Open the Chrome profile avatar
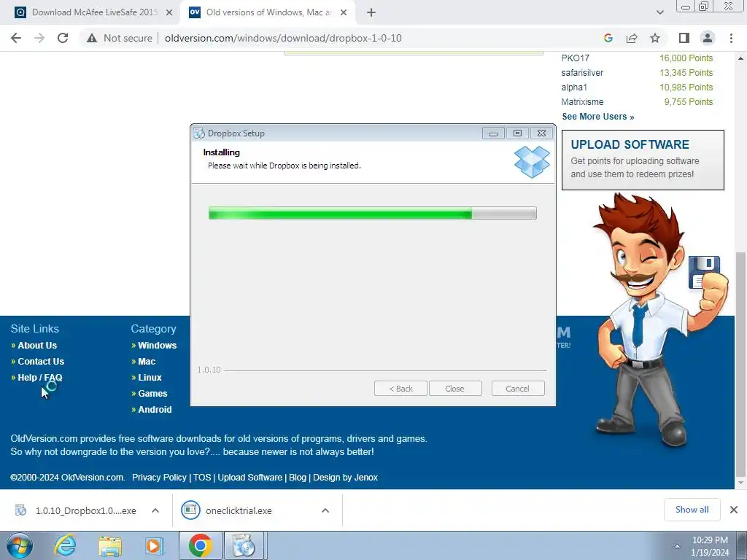Image resolution: width=747 pixels, height=560 pixels. point(708,38)
